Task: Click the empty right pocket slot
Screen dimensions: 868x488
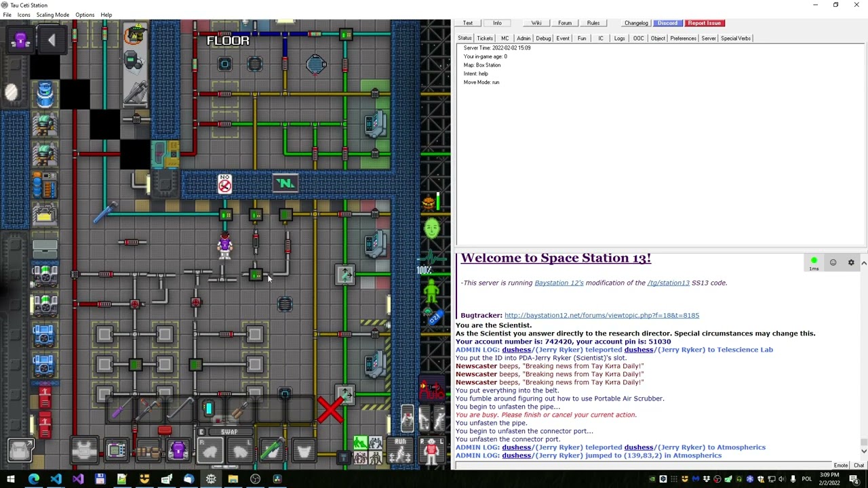Action: (303, 450)
